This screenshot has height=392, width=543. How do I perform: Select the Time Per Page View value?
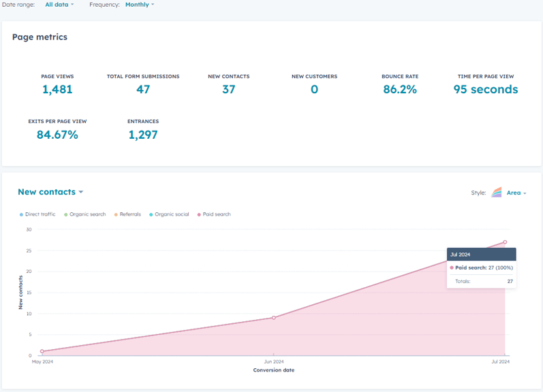485,89
